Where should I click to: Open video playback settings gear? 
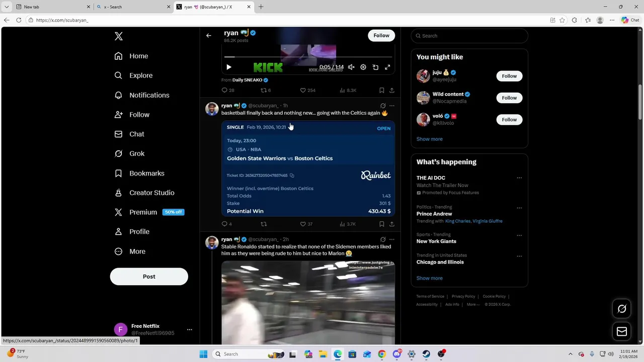point(363,67)
